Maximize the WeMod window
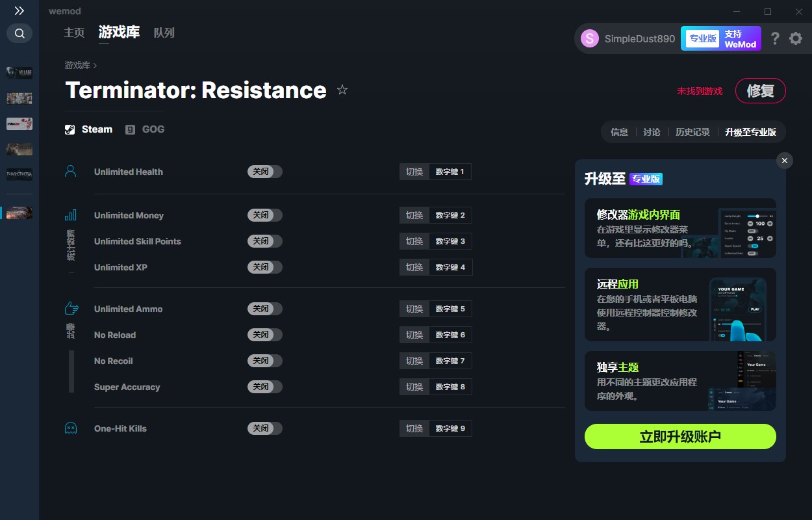Screen dimensions: 812x520 coord(767,11)
